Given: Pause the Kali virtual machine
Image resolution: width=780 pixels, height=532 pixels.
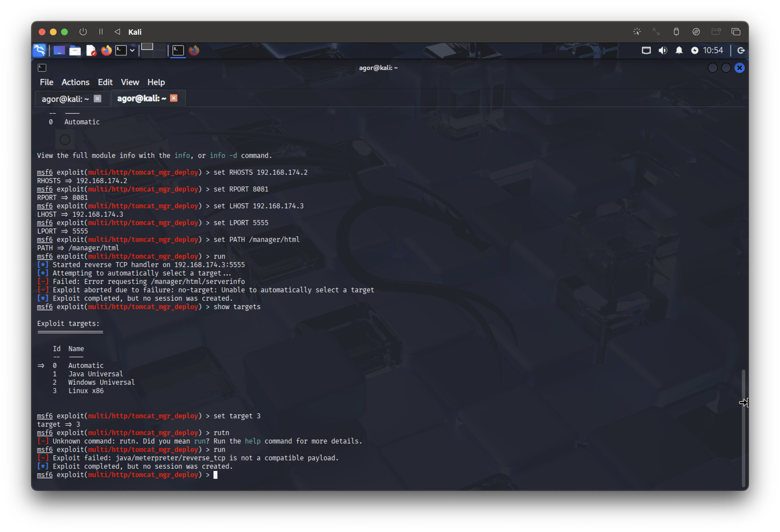Looking at the screenshot, I should pos(101,32).
